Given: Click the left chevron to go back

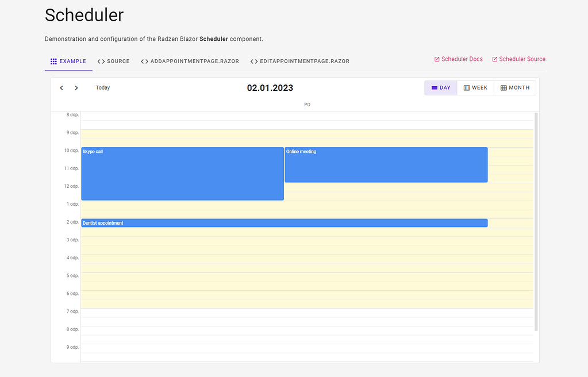Looking at the screenshot, I should [62, 87].
